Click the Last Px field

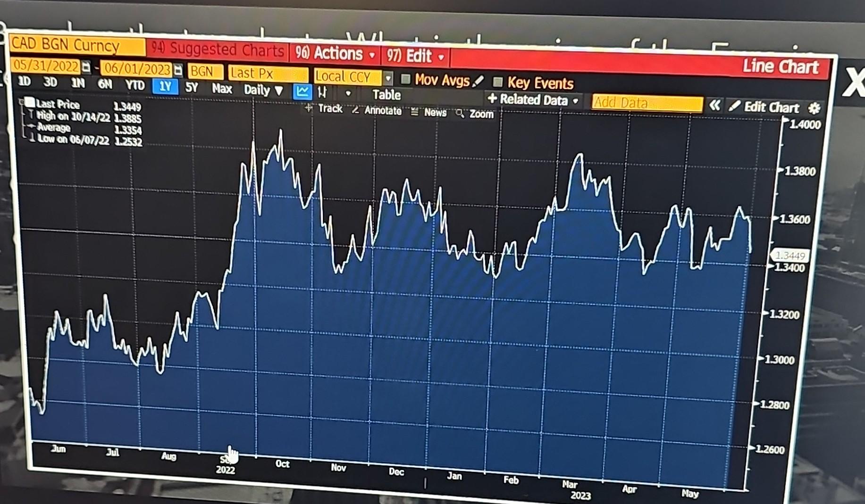tap(268, 74)
